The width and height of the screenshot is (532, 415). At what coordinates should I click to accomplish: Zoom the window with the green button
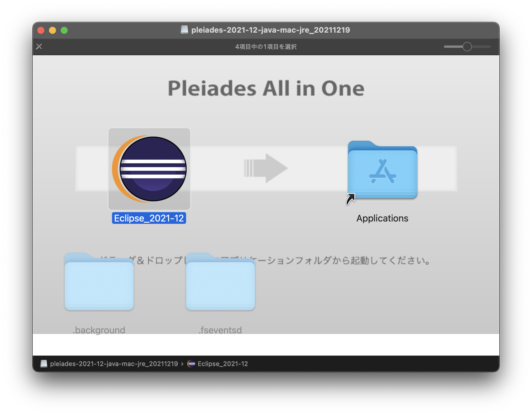pyautogui.click(x=64, y=30)
